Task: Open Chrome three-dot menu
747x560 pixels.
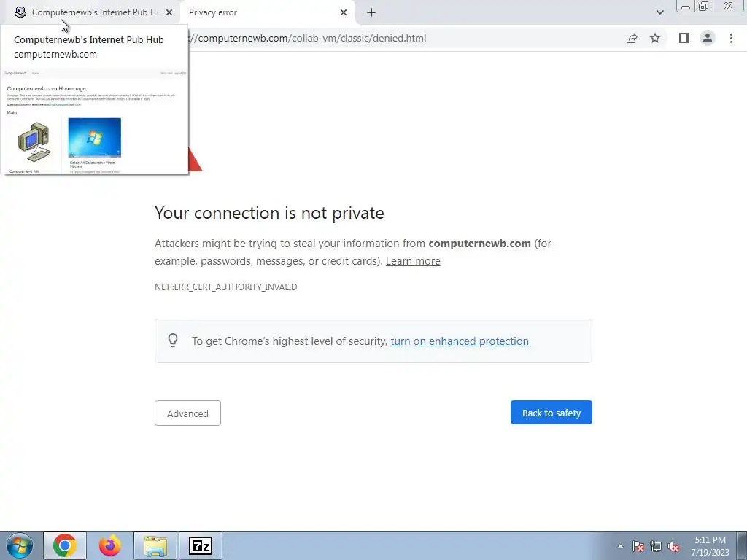Action: (731, 38)
